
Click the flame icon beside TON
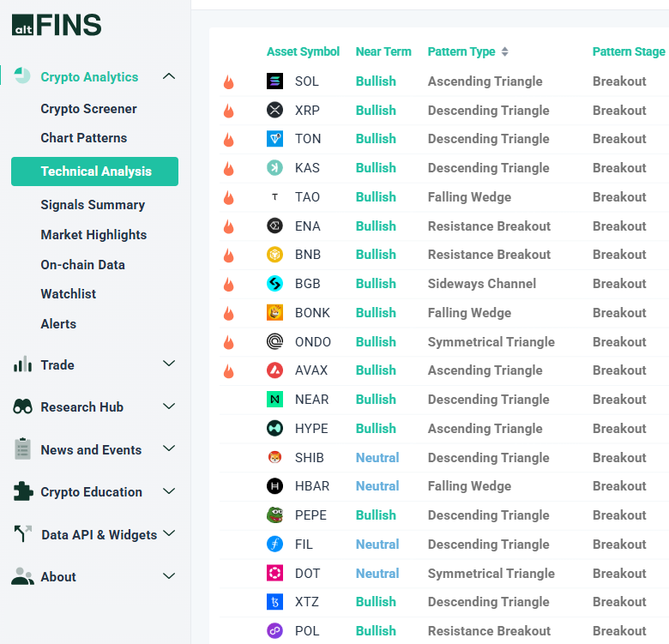229,140
